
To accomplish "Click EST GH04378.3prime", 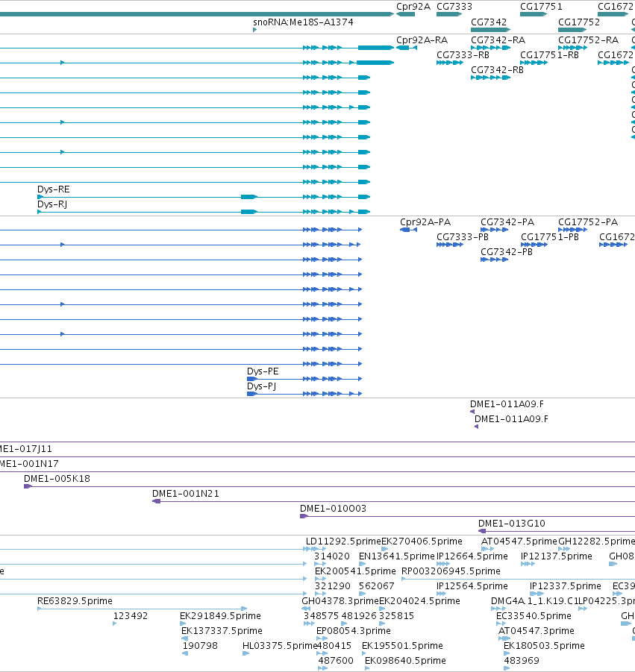I will 306,609.
